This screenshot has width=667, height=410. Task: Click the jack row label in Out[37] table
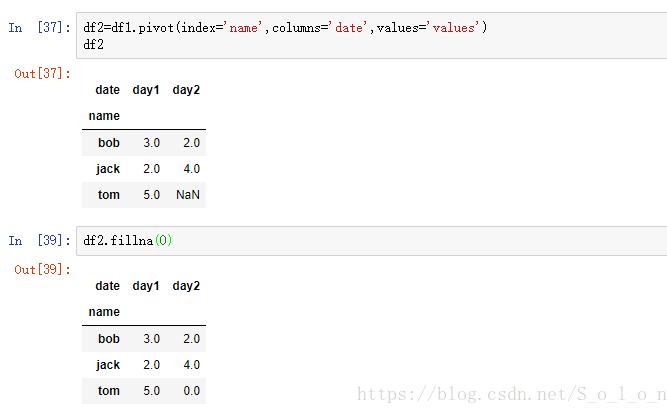point(107,169)
